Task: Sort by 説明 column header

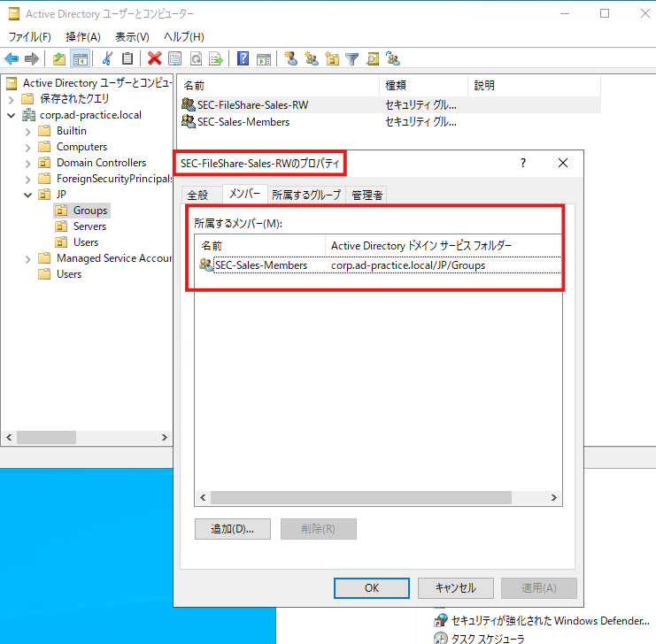Action: 534,86
